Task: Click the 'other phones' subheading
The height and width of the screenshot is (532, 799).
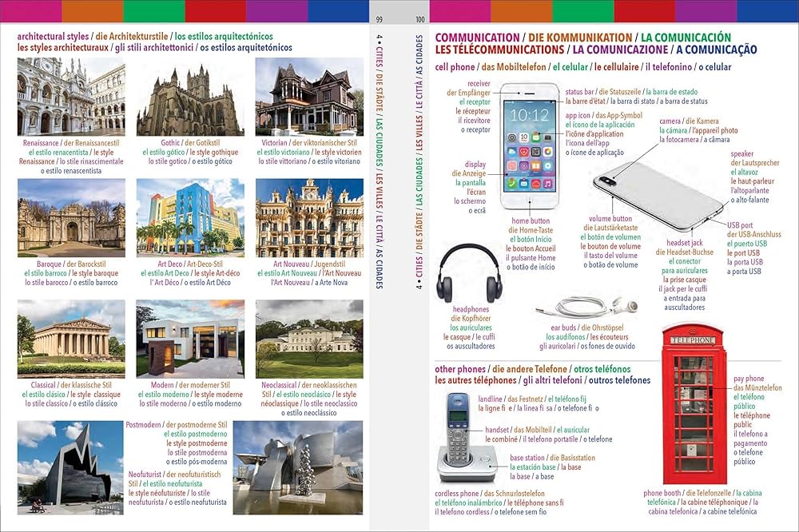Action: pos(460,369)
